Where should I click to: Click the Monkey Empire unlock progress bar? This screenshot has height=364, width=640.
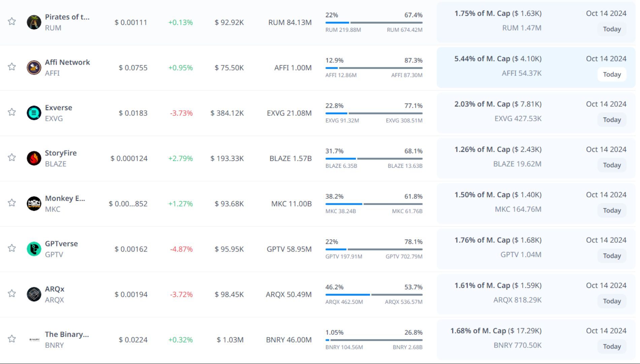pos(374,204)
